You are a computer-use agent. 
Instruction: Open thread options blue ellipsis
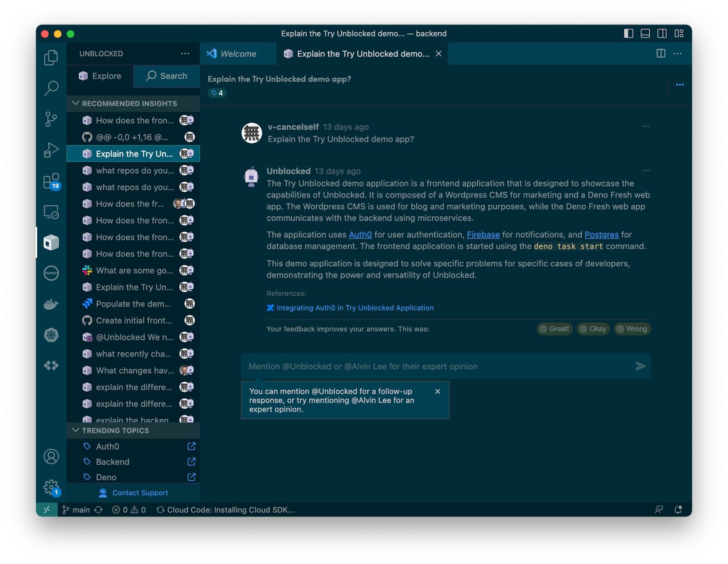pyautogui.click(x=680, y=85)
